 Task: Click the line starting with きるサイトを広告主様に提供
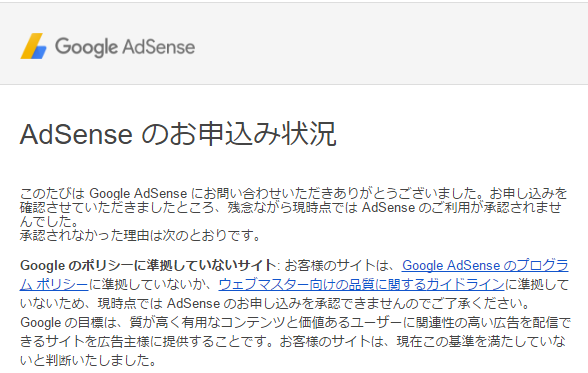point(292,341)
